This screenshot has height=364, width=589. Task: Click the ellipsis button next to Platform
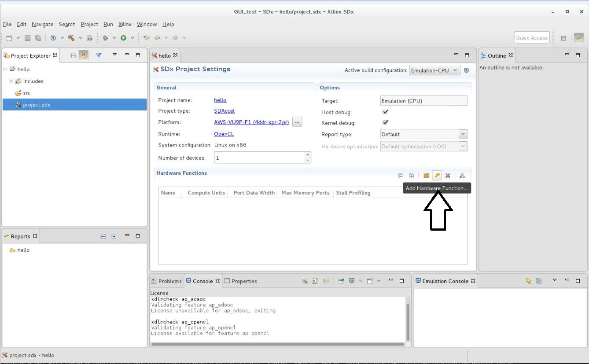(297, 122)
